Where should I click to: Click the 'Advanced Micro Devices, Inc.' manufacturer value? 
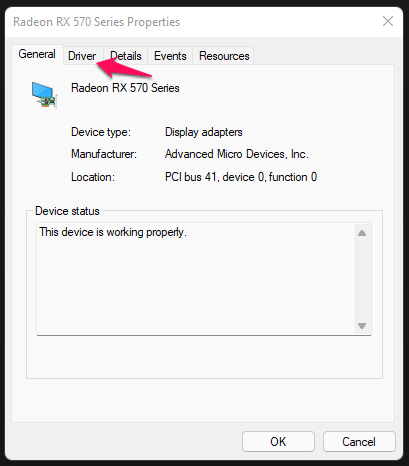click(237, 154)
